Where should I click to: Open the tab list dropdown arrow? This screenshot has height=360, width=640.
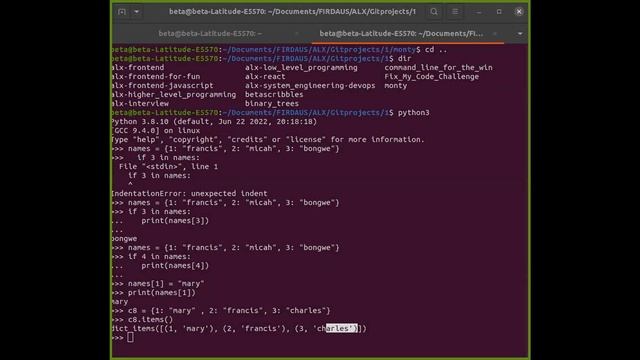click(520, 33)
